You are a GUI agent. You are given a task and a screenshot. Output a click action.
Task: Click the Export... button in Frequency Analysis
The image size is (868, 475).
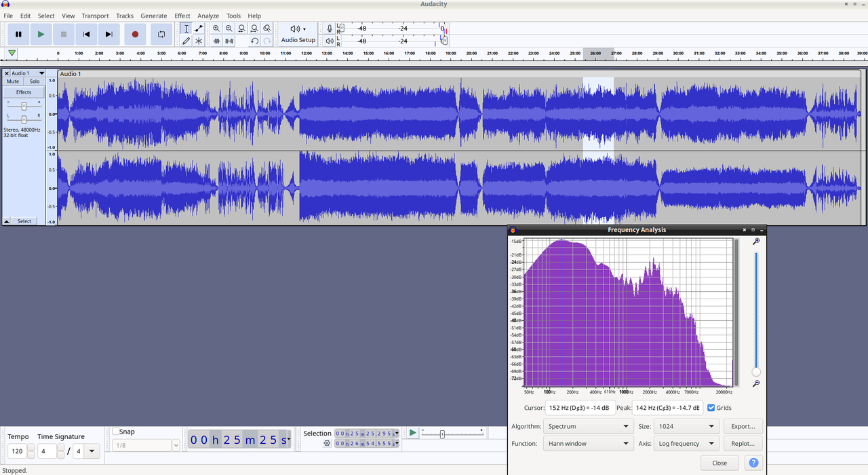coord(743,426)
